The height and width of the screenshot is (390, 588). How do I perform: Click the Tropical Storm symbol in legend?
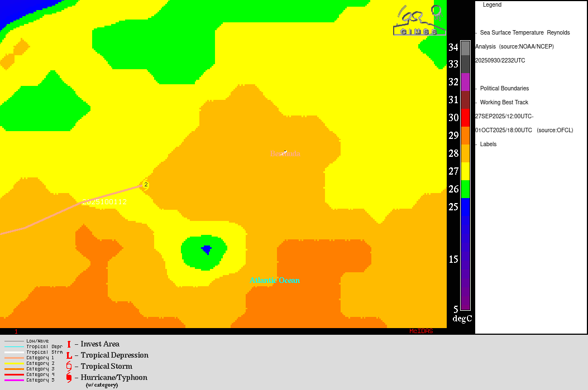69,367
